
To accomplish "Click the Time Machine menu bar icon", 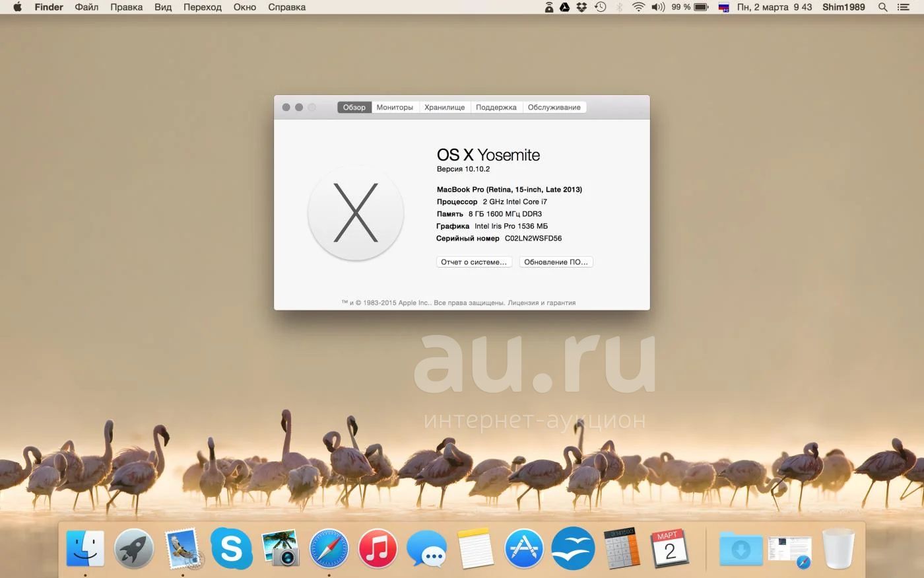I will (600, 7).
